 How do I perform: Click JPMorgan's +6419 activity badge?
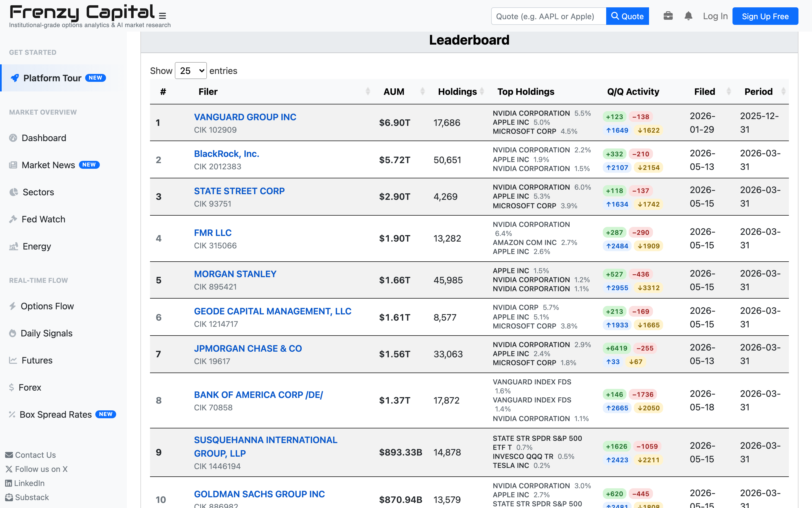pyautogui.click(x=616, y=348)
